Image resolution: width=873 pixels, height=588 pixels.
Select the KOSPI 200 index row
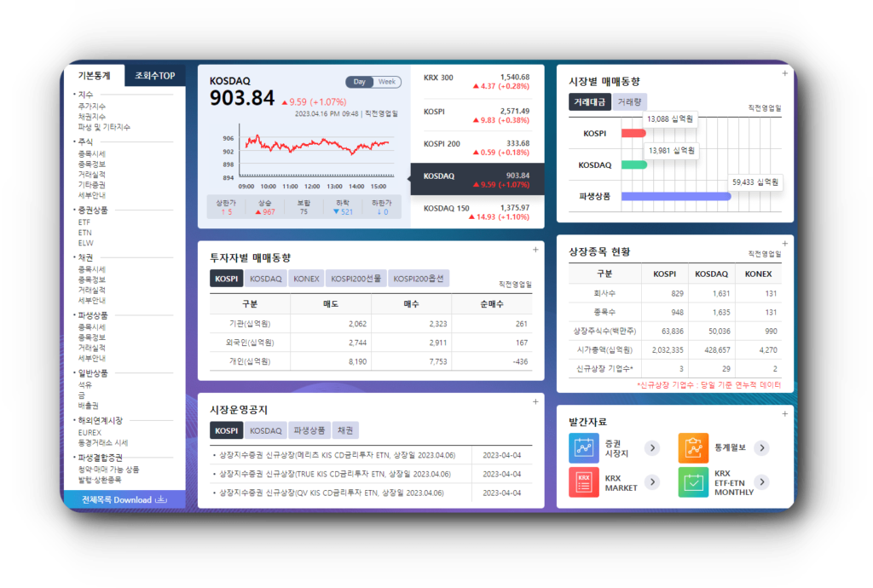tap(477, 147)
